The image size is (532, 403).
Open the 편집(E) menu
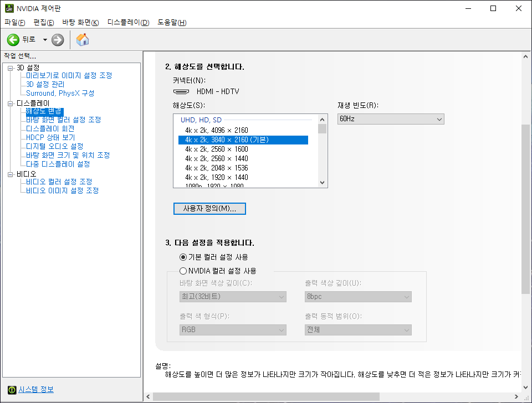tap(44, 22)
